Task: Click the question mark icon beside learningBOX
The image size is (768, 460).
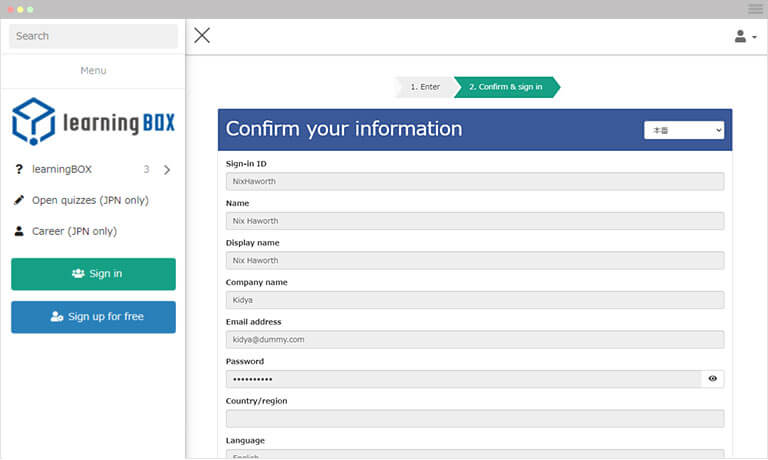Action: pyautogui.click(x=19, y=170)
